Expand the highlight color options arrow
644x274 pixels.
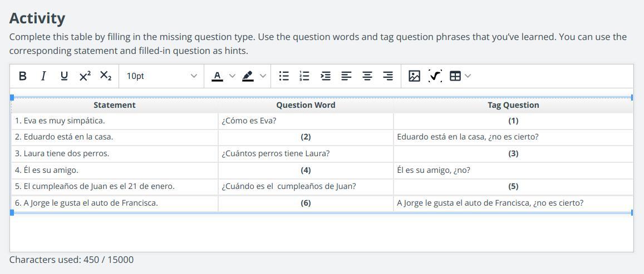coord(263,76)
